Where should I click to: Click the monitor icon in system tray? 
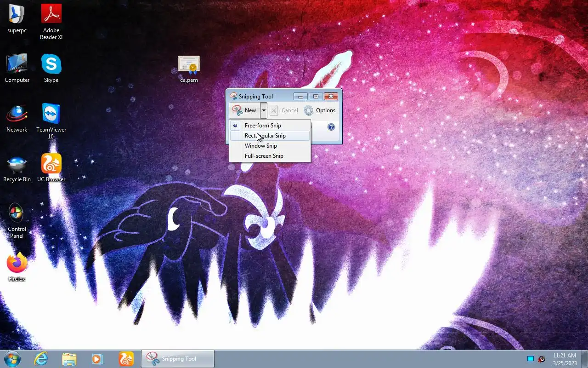click(x=531, y=359)
